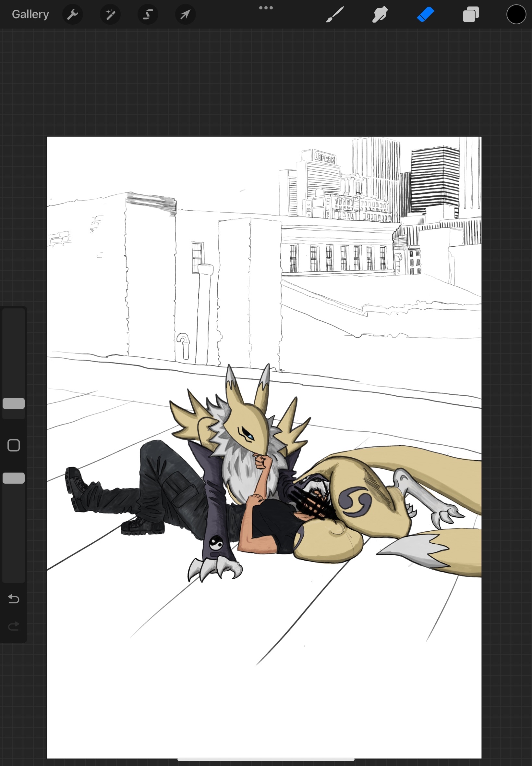This screenshot has height=766, width=532.
Task: Select the Paint brush tool
Action: pos(334,14)
